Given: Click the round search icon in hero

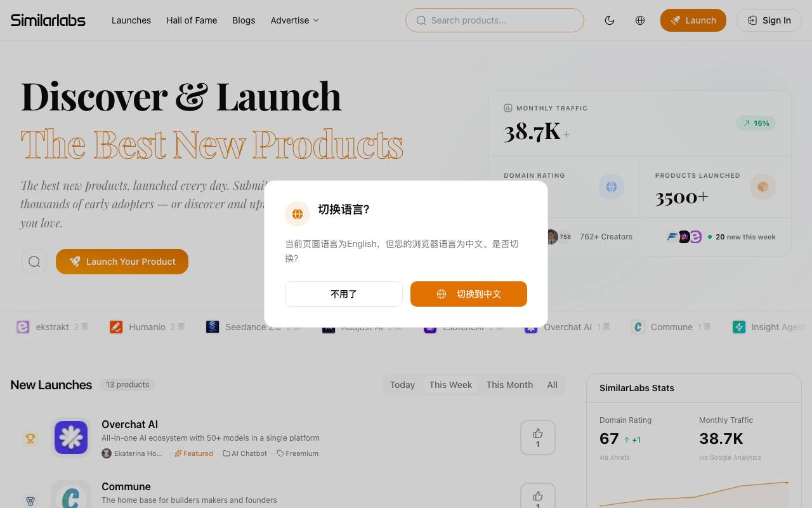Looking at the screenshot, I should (x=34, y=262).
